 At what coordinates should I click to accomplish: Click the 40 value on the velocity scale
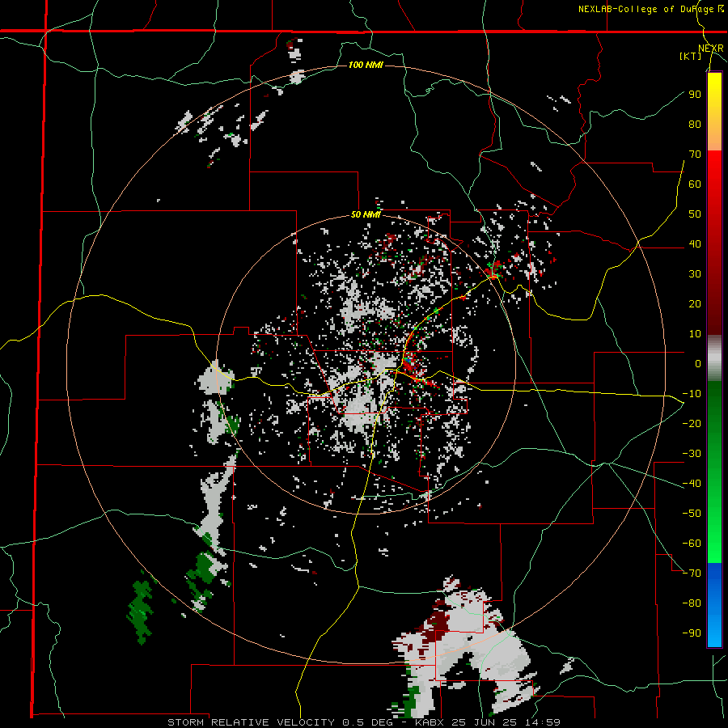point(695,244)
